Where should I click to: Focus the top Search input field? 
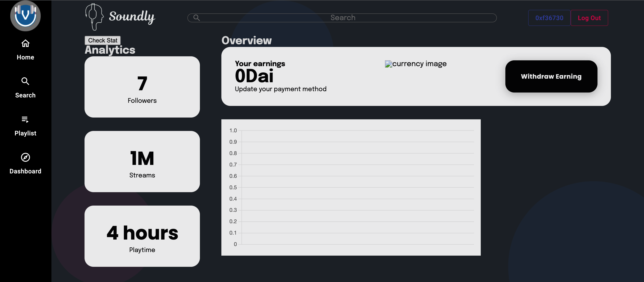coord(342,18)
